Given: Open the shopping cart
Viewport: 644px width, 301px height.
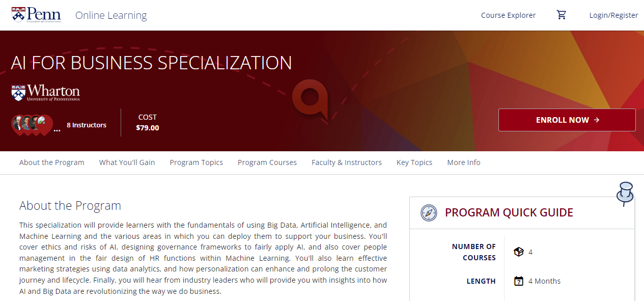Looking at the screenshot, I should click(562, 15).
